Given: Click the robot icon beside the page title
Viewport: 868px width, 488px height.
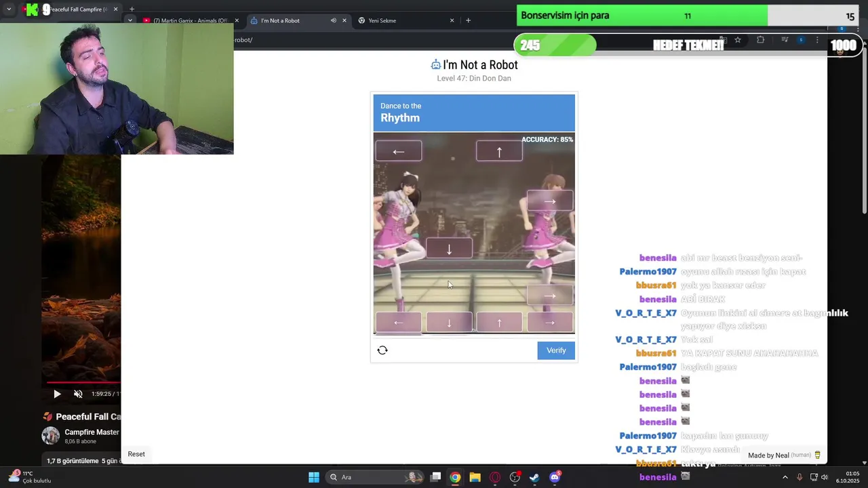Looking at the screenshot, I should [435, 65].
